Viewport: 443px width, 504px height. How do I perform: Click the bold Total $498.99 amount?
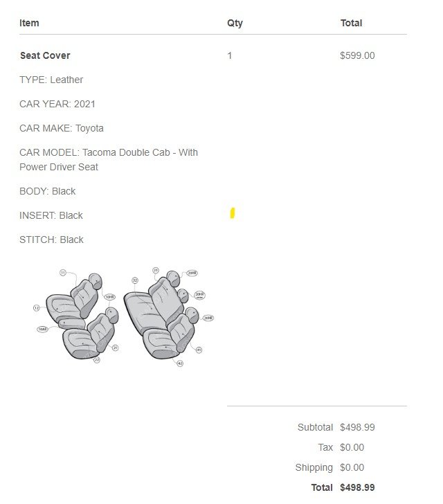[357, 487]
